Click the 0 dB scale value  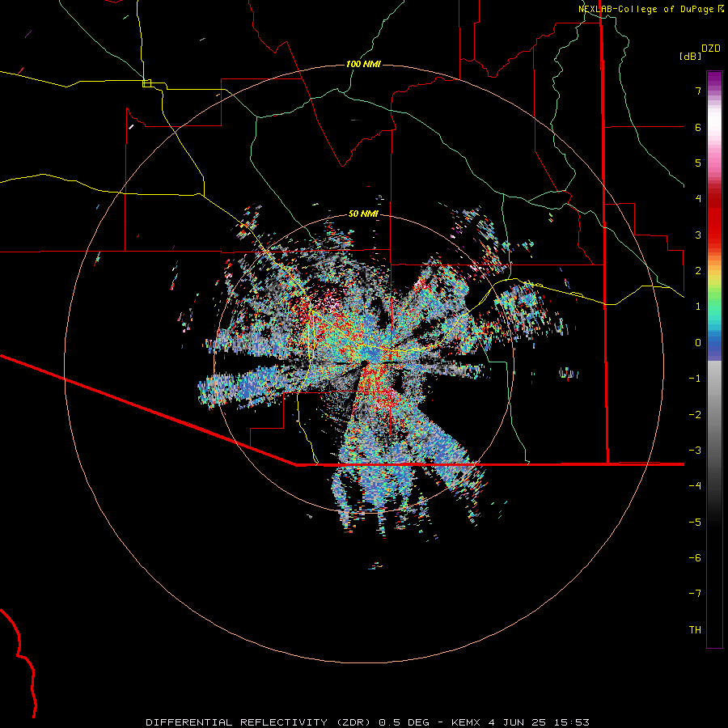698,343
